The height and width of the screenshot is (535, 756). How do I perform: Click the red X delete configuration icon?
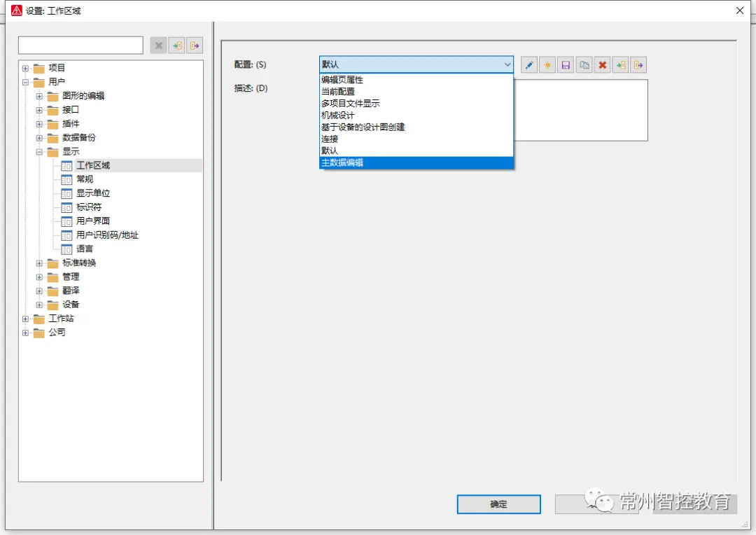(602, 64)
